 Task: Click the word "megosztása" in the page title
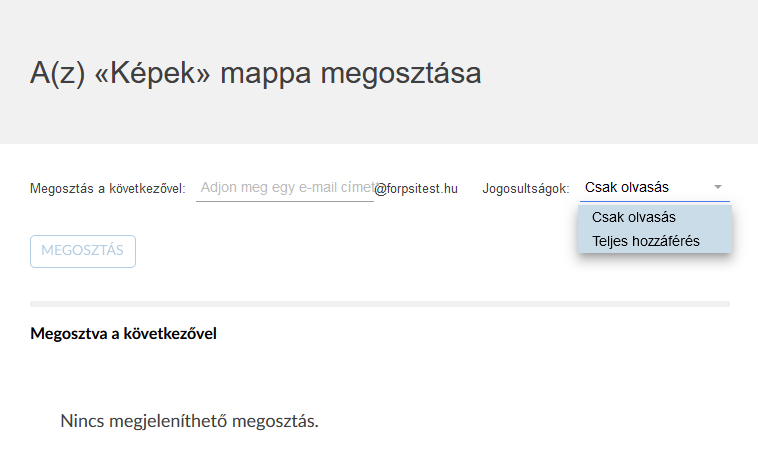pos(401,74)
